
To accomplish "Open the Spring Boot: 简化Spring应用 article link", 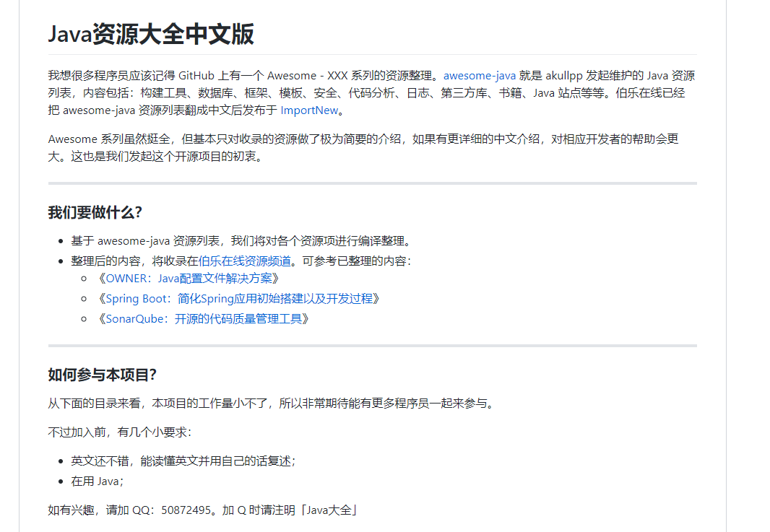I will (x=238, y=299).
